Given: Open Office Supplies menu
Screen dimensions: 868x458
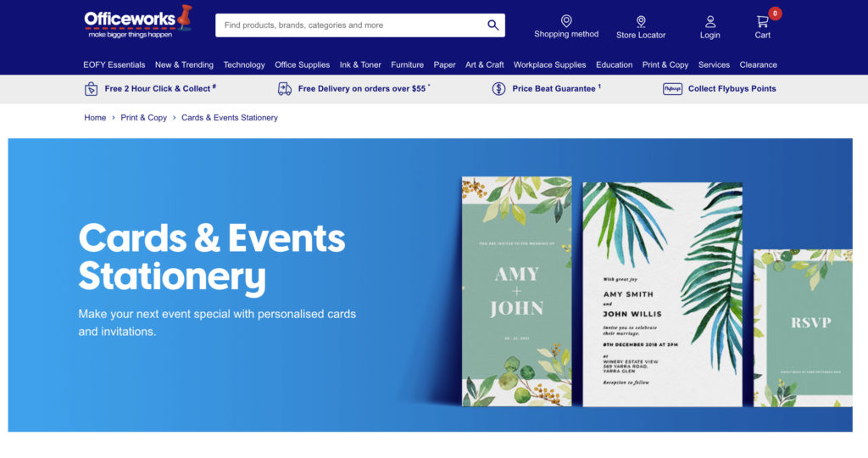Looking at the screenshot, I should (303, 64).
